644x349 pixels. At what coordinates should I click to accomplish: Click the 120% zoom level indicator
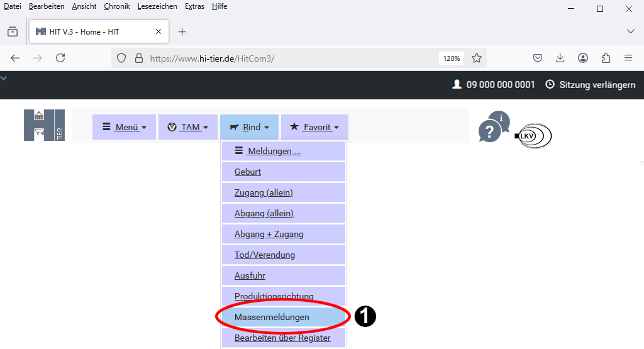pyautogui.click(x=451, y=58)
